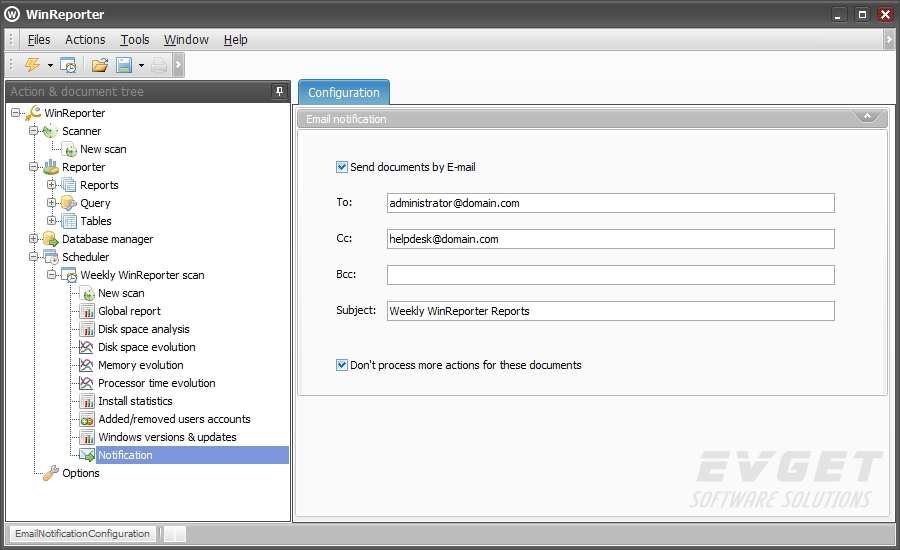This screenshot has width=900, height=550.
Task: Select the Configuration tab
Action: [344, 92]
